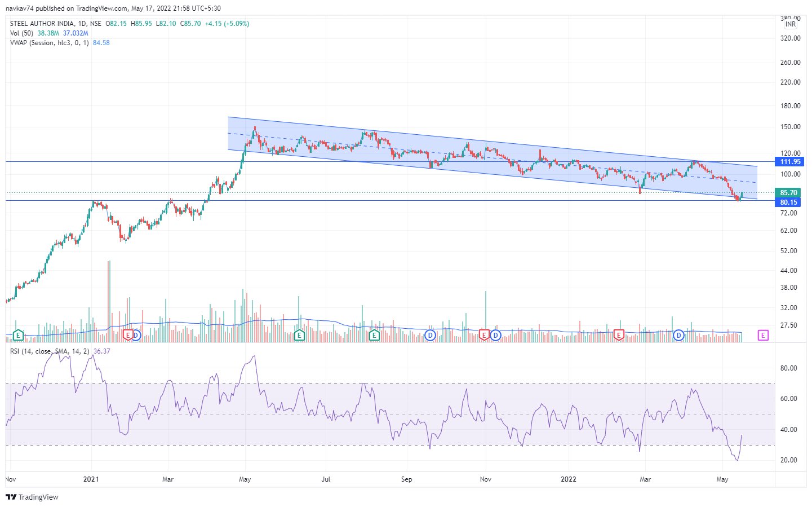Click the VWAP indicator legend
Viewport: 812px width, 507px height.
pos(49,43)
